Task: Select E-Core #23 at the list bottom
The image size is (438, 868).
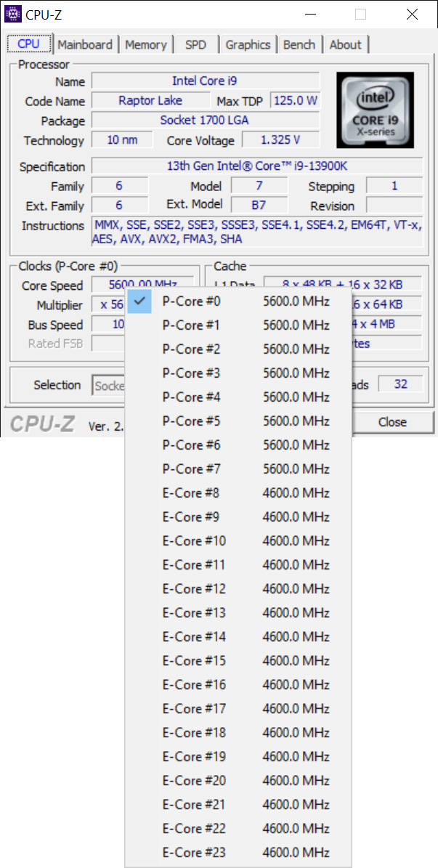Action: 238,853
